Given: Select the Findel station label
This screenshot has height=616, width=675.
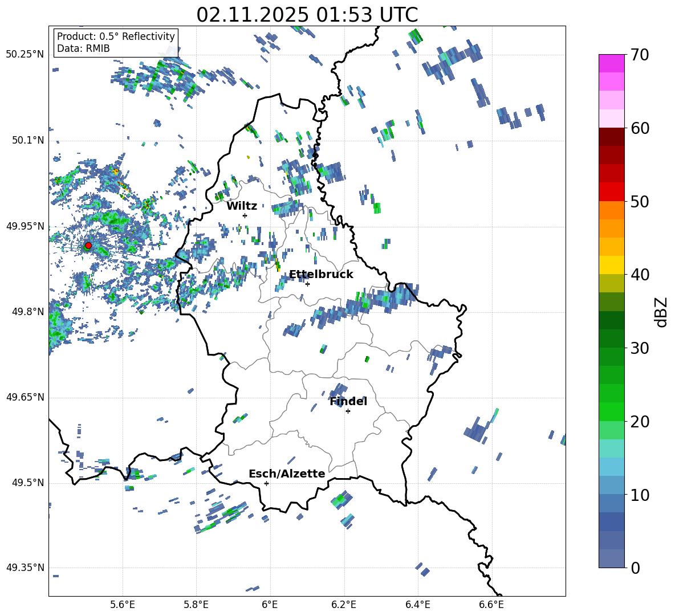Looking at the screenshot, I should [x=348, y=401].
